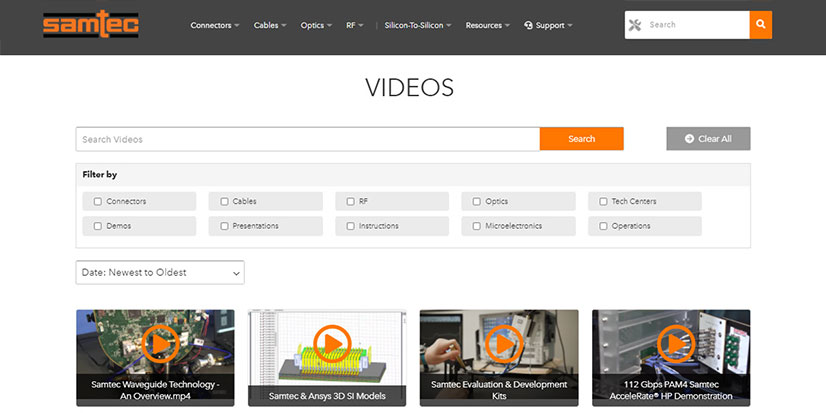Screen dimensions: 826x413
Task: Tick the Microelectronics filter checkbox
Action: 477,226
